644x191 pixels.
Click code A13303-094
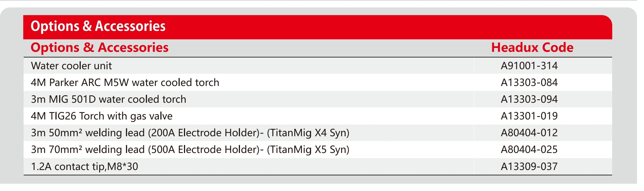[529, 99]
